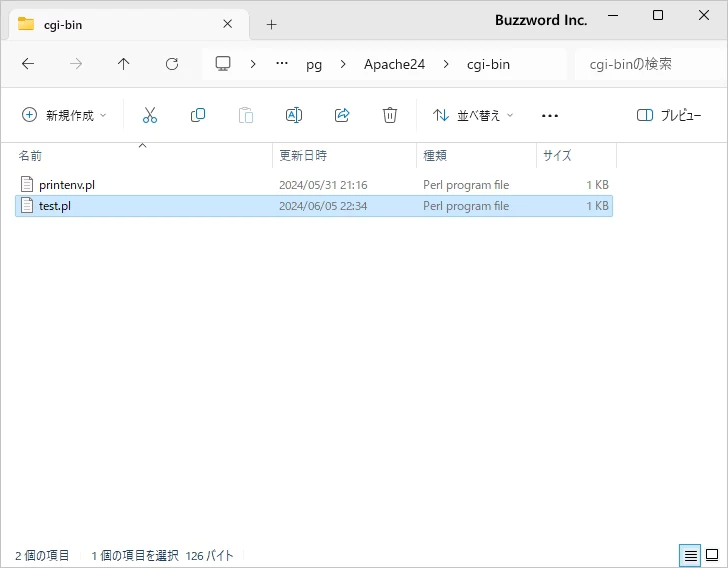Click Apache24 in the breadcrumb path
This screenshot has width=728, height=568.
(394, 64)
